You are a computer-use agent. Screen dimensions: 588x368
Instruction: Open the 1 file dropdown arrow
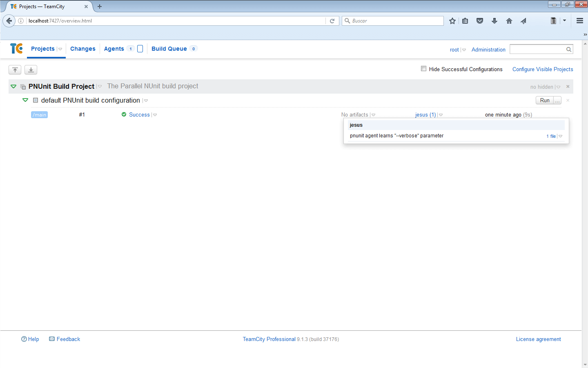(560, 136)
